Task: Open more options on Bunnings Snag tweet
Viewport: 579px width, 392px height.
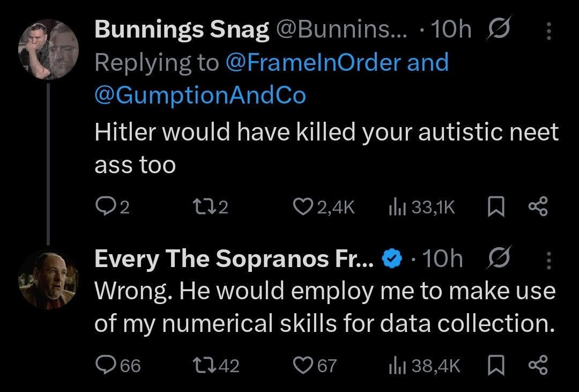Action: coord(548,32)
